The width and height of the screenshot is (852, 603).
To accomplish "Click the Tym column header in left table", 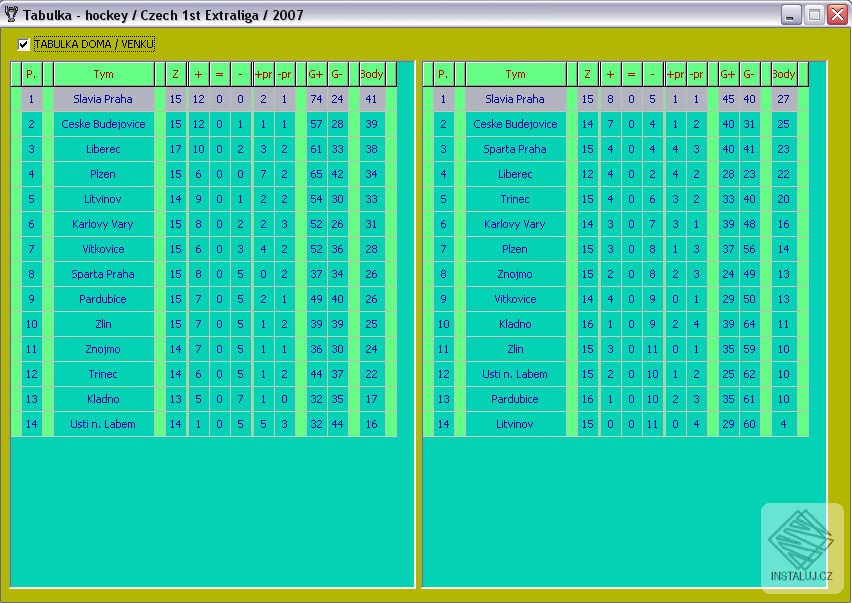I will [105, 74].
